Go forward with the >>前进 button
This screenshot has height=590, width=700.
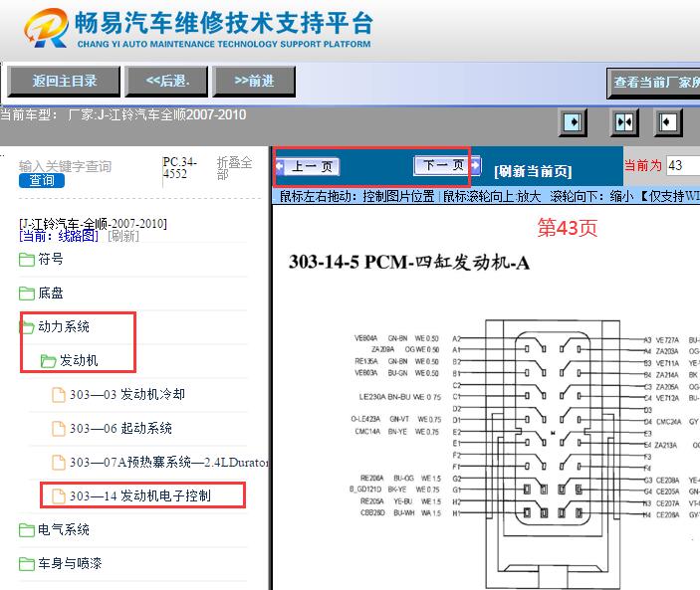coord(254,82)
